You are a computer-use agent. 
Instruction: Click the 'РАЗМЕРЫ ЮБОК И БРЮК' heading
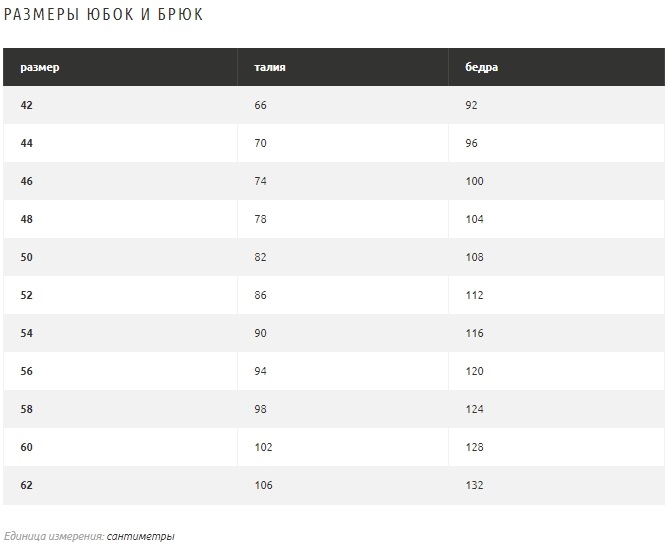[x=103, y=14]
